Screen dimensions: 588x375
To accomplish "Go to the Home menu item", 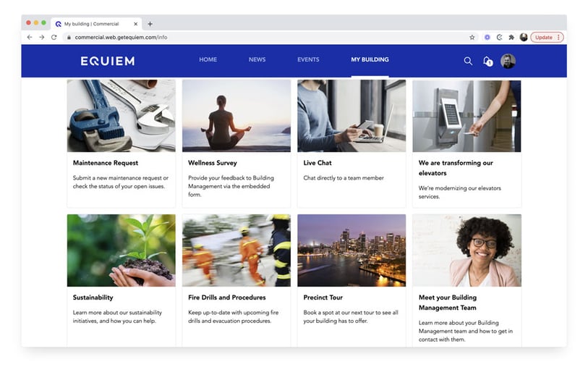I will click(x=208, y=59).
